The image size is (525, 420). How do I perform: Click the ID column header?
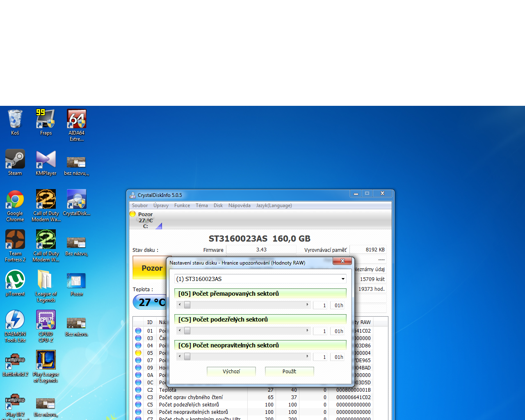[150, 322]
